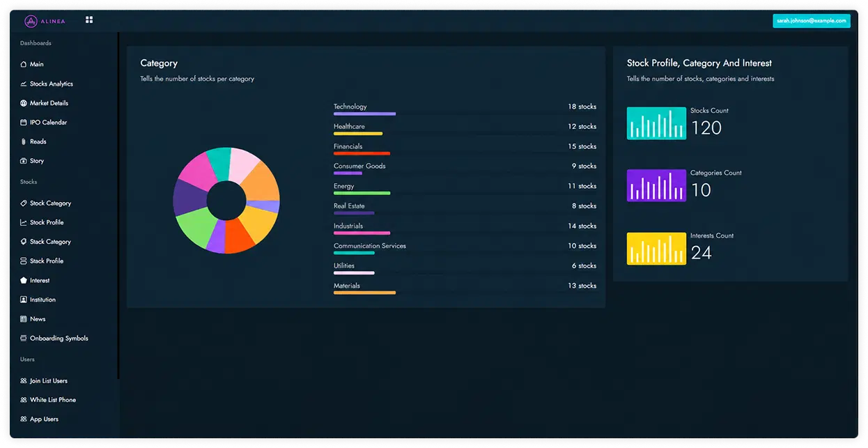Screen dimensions: 868x448
Task: Click the Reads paperclip icon
Action: coord(24,141)
